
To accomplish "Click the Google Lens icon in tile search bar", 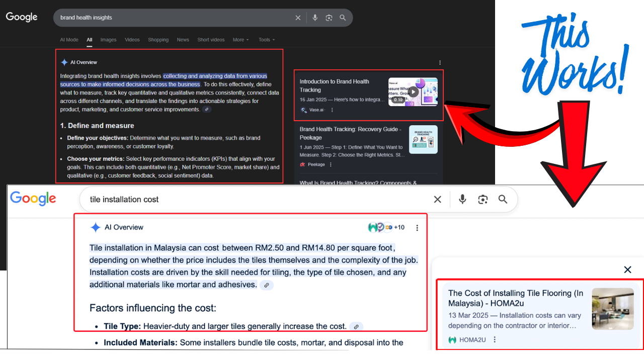I will click(482, 199).
